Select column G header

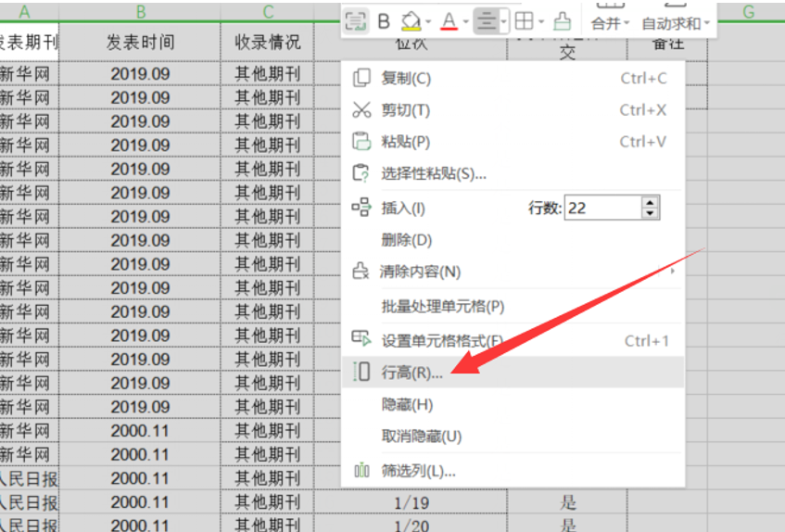point(748,11)
